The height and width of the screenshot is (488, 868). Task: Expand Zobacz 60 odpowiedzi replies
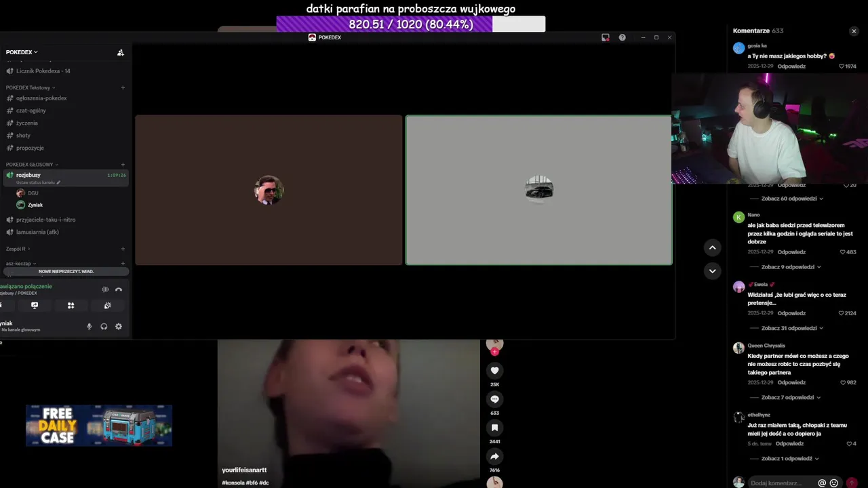(x=792, y=199)
